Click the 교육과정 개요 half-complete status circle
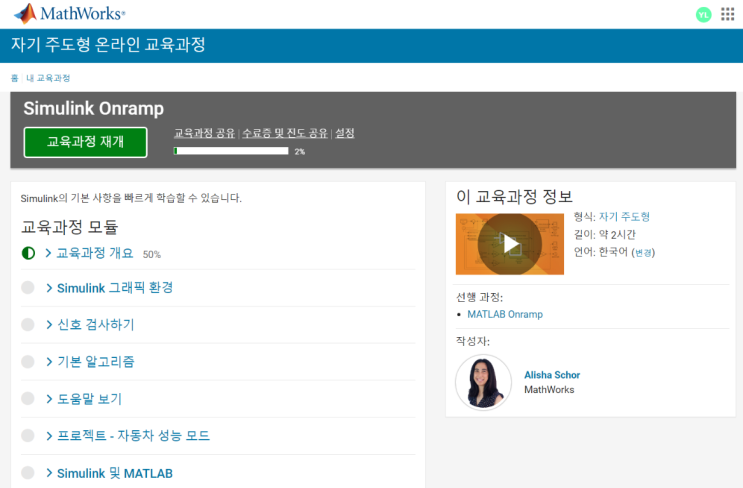 (28, 253)
